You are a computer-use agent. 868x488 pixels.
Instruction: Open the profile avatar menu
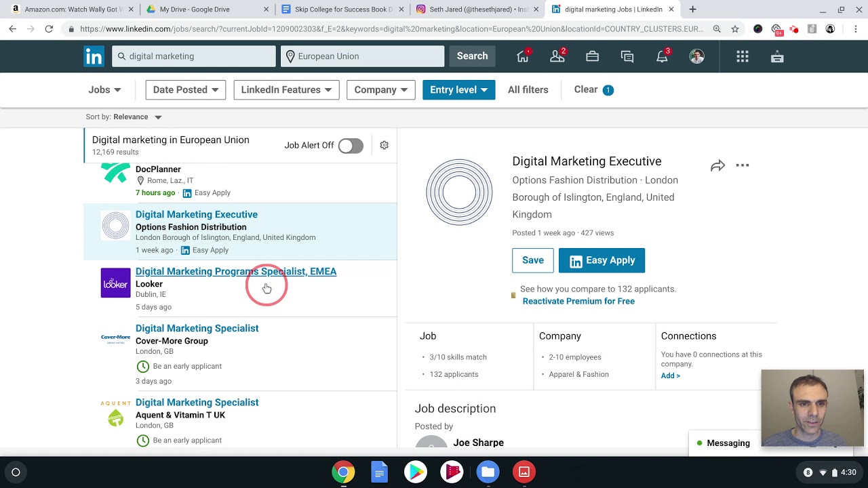tap(696, 56)
